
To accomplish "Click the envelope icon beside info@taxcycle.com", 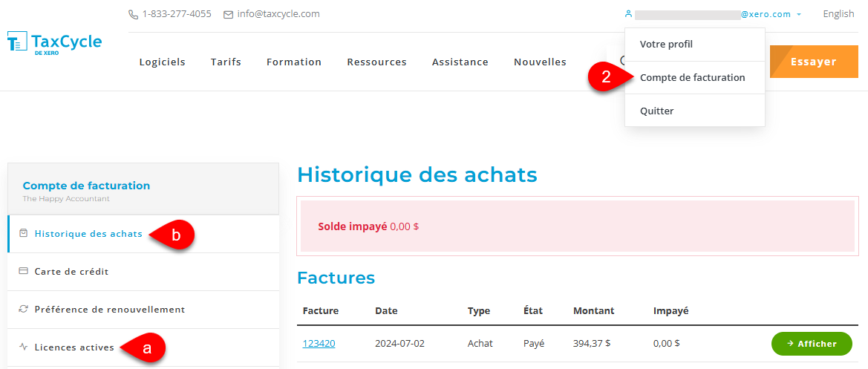I will point(228,14).
